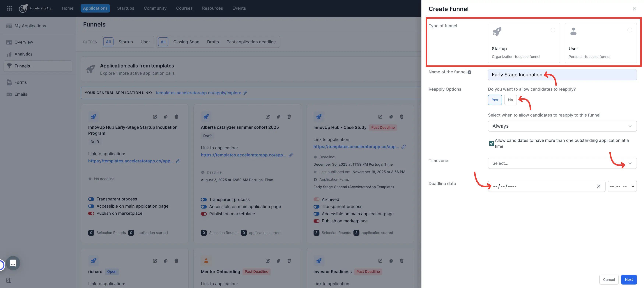Expand the Timezone select dropdown

pos(562,163)
